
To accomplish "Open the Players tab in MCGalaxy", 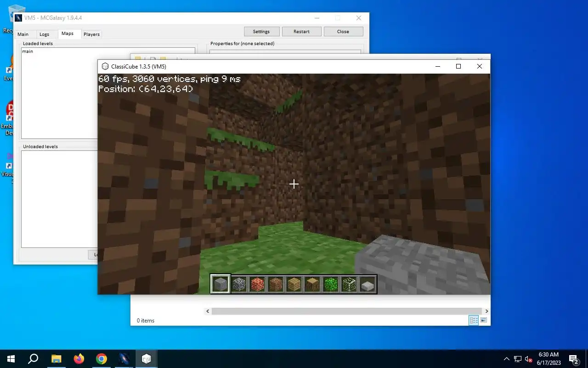I will (91, 34).
